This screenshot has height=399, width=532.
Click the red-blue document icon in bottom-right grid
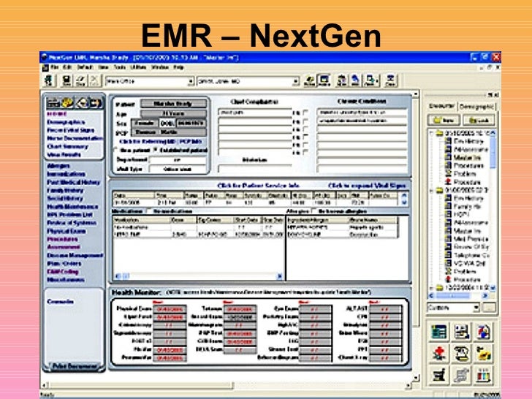click(483, 332)
